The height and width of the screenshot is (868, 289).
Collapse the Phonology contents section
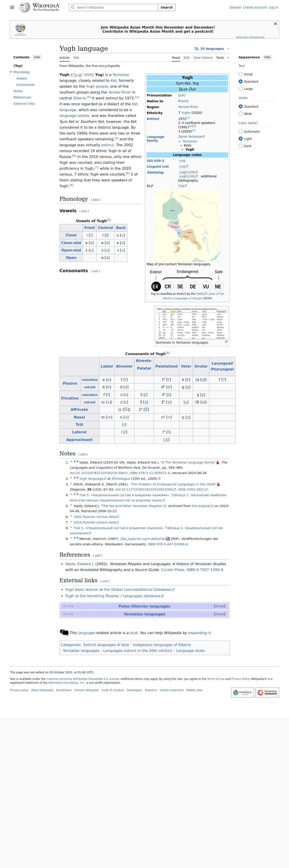click(x=11, y=72)
